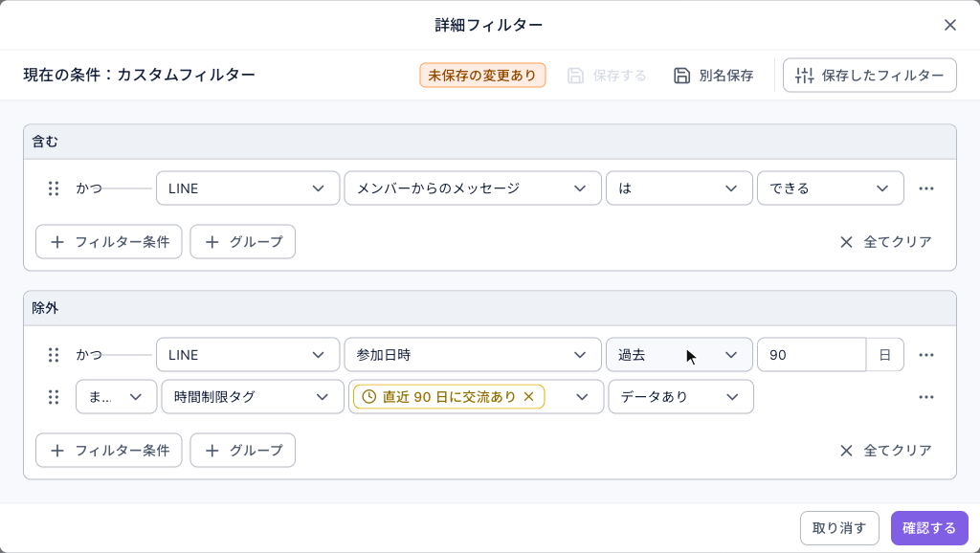Open the 時間制限タグ dropdown
The height and width of the screenshot is (553, 980).
pos(253,397)
